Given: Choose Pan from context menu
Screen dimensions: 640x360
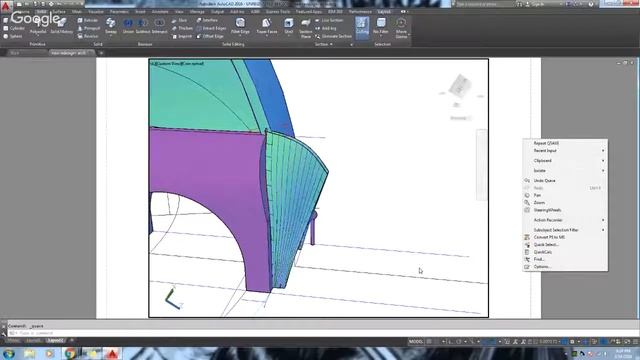Looking at the screenshot, I should (565, 195).
